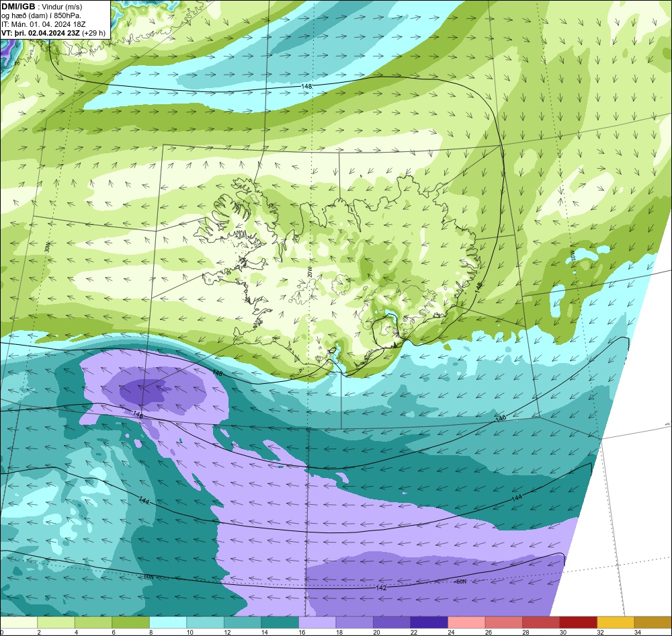Screen dimensions: 672x636
Task: Choose the 6–8 m/s darker green swatch
Action: click(x=131, y=623)
